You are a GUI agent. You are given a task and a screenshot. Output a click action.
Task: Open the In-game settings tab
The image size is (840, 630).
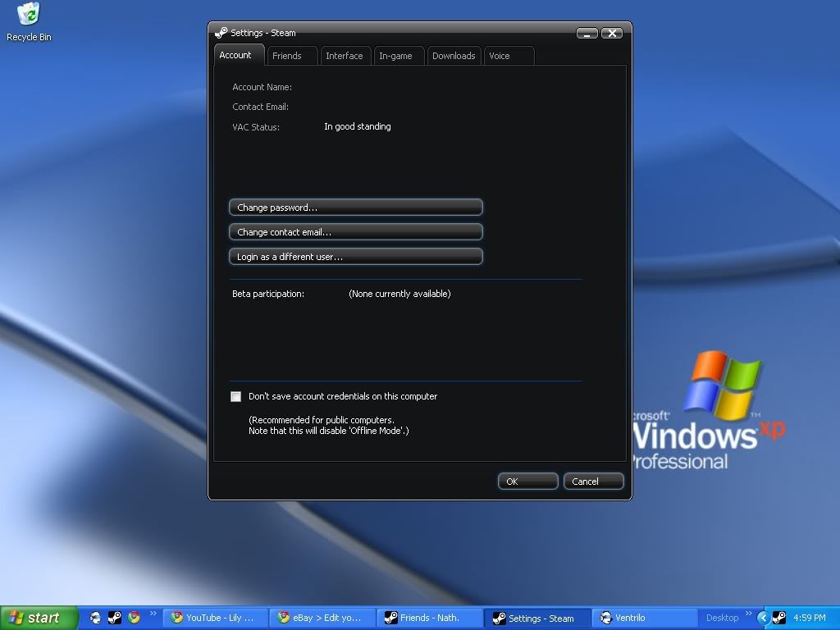[399, 56]
